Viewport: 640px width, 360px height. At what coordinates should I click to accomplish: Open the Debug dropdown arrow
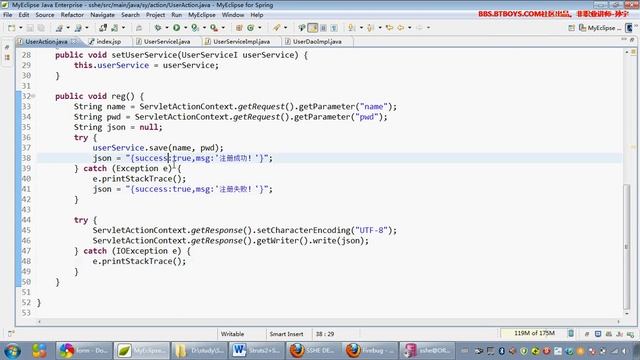[x=167, y=28]
